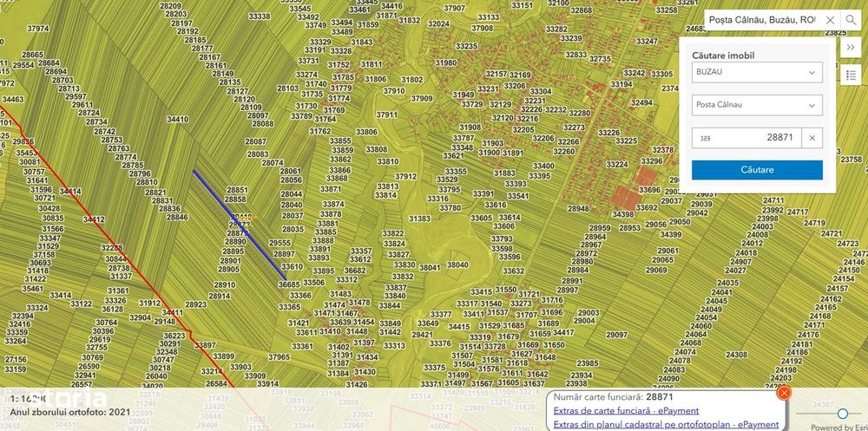Open Extras de carte funciară ePayment link
This screenshot has height=431, width=868.
626,410
